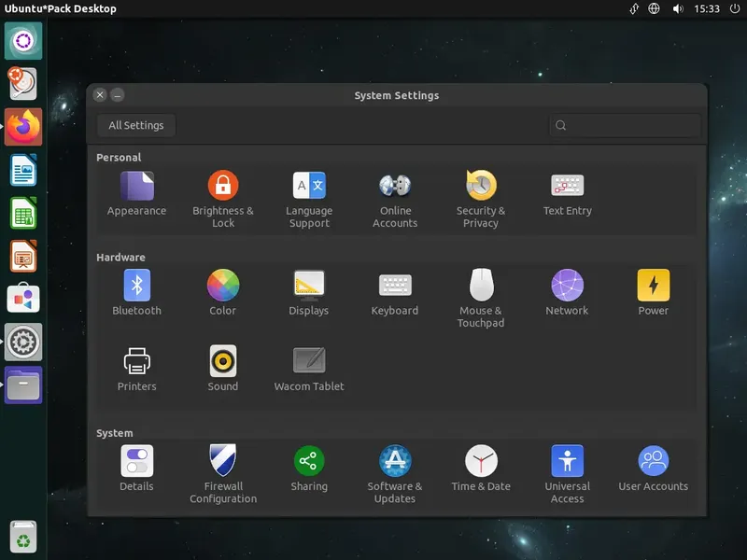Viewport: 747px width, 560px height.
Task: Open Color settings panel
Action: click(223, 292)
